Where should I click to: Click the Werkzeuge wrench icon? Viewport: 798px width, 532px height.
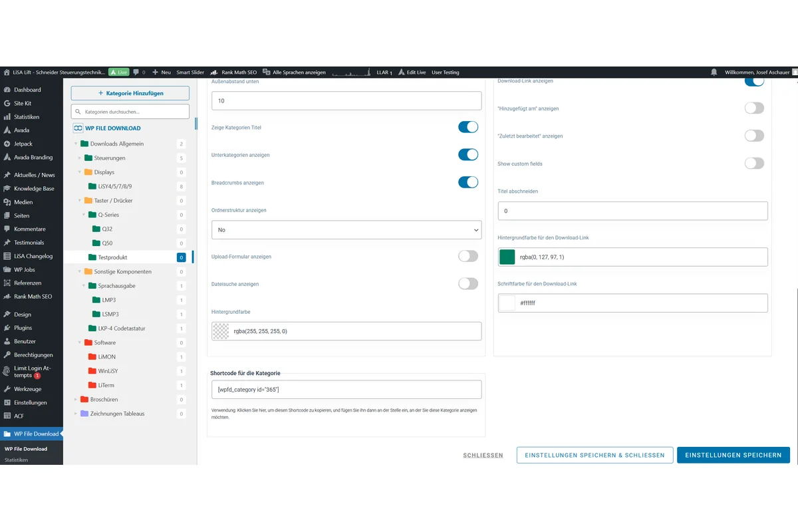click(x=7, y=389)
